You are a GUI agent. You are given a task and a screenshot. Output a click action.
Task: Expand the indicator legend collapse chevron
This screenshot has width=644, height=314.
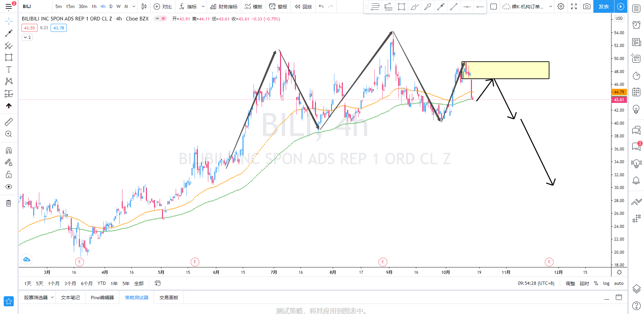27,37
